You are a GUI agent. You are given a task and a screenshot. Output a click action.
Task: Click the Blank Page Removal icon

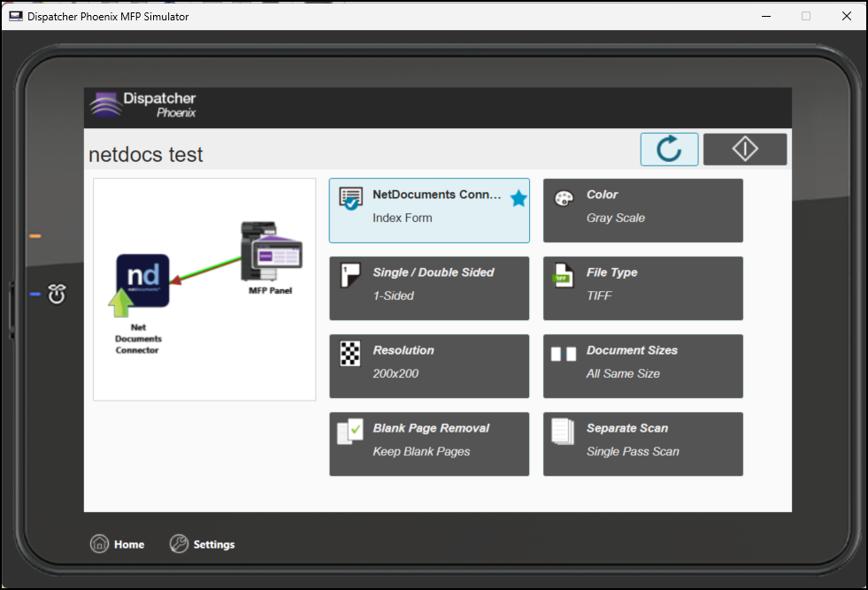pos(350,432)
